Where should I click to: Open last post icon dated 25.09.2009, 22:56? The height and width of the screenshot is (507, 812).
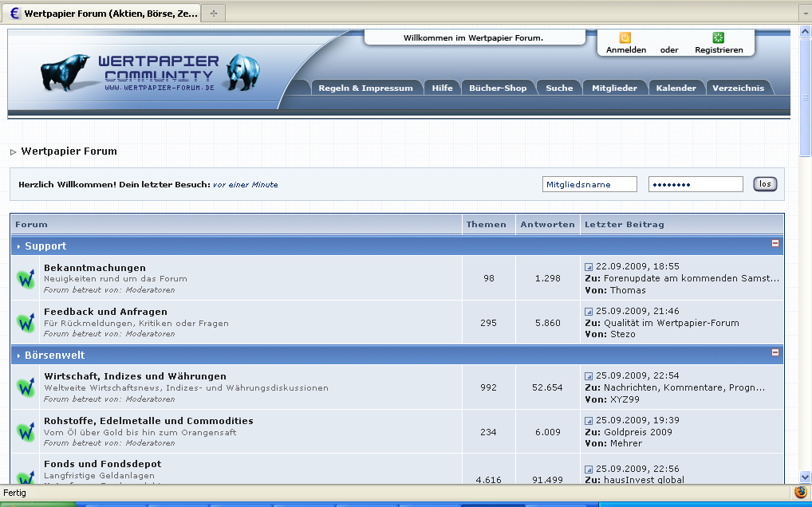click(589, 470)
